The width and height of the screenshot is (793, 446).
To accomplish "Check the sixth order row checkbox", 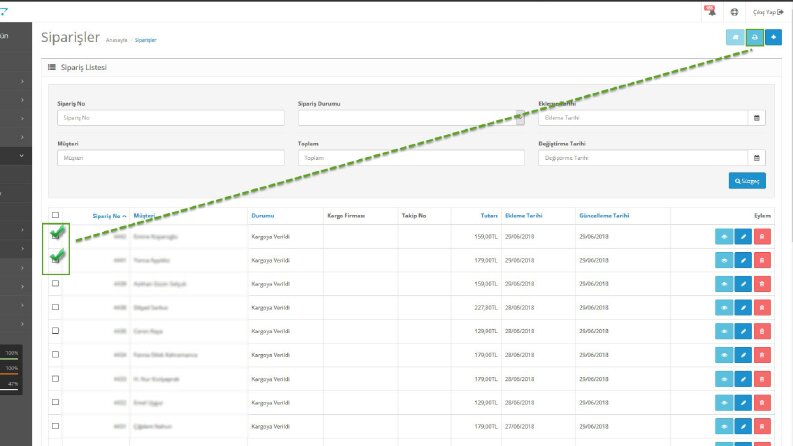I will click(x=56, y=354).
